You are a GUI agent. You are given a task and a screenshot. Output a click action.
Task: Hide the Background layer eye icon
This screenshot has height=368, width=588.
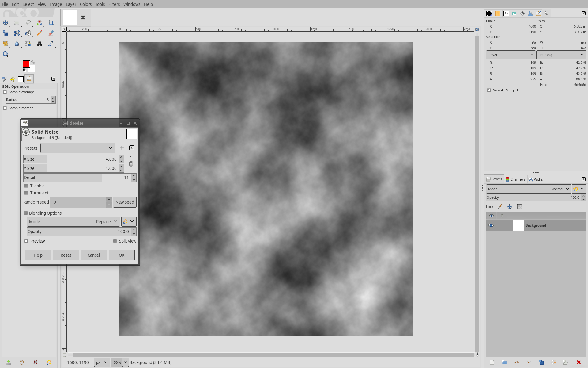[x=491, y=225]
